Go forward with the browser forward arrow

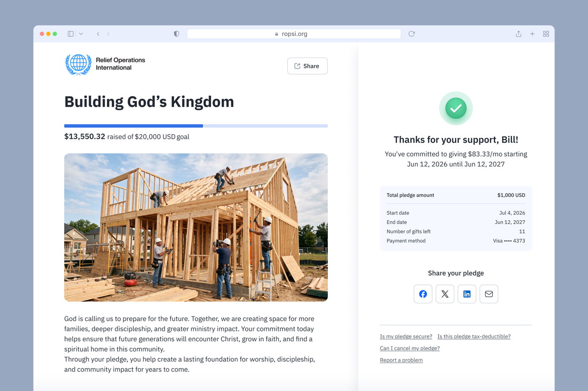coord(108,34)
